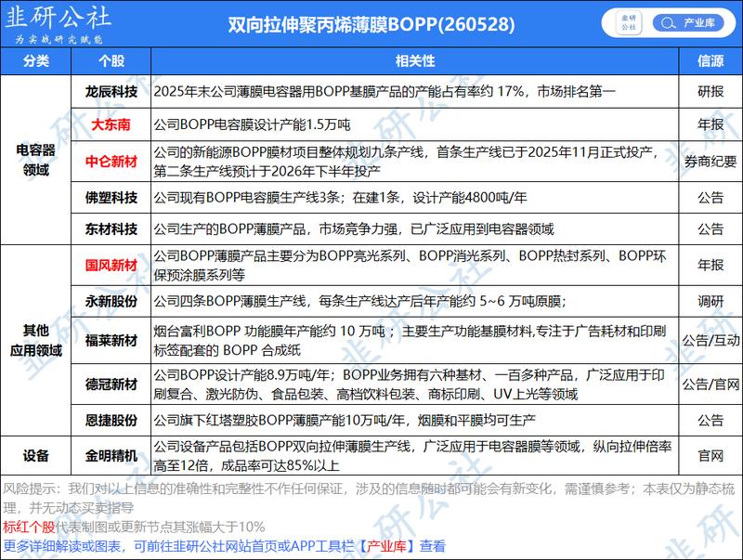Click the magnifier icon in 产业库 pill
Viewport: 743px width, 560px height.
tap(668, 22)
